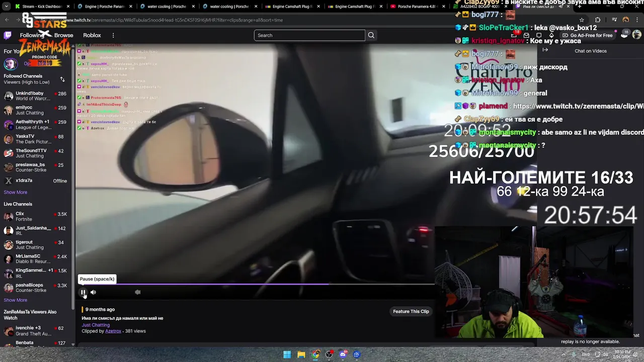Image resolution: width=644 pixels, height=362 pixels.
Task: Click the search magnifier button
Action: [x=371, y=35]
